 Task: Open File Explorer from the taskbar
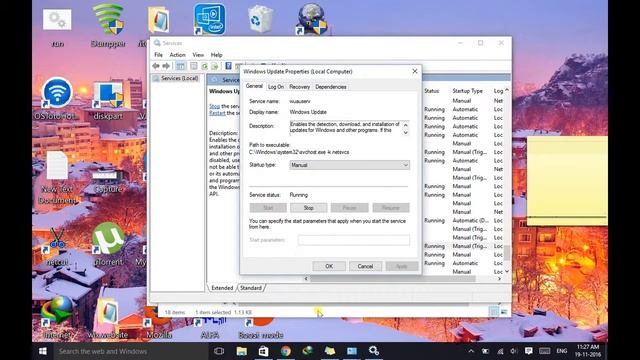click(242, 351)
